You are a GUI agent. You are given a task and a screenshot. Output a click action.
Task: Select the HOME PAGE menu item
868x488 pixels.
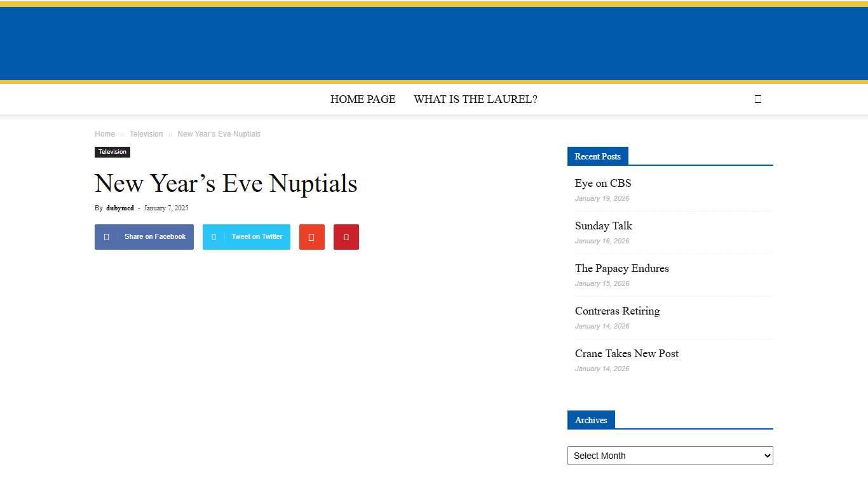point(362,99)
